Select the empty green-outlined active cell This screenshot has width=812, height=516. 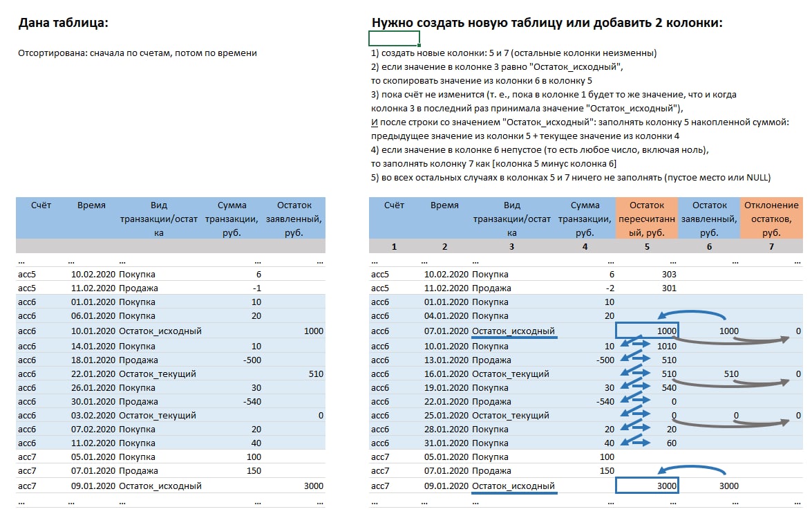pos(394,38)
